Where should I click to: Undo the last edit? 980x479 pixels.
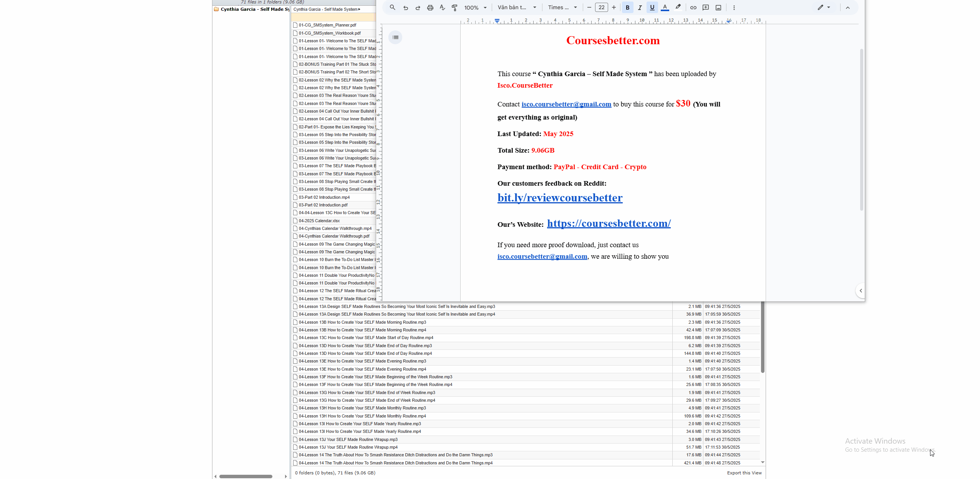coord(406,7)
